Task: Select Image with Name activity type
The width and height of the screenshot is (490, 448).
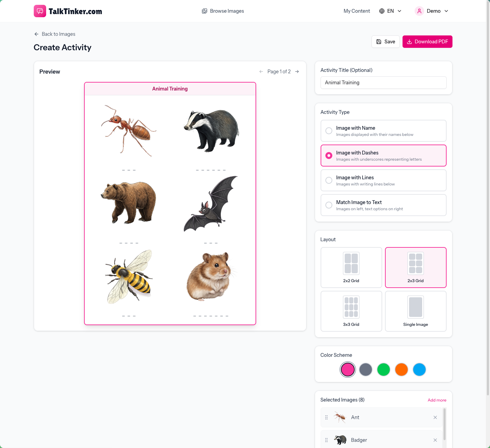Action: point(383,131)
